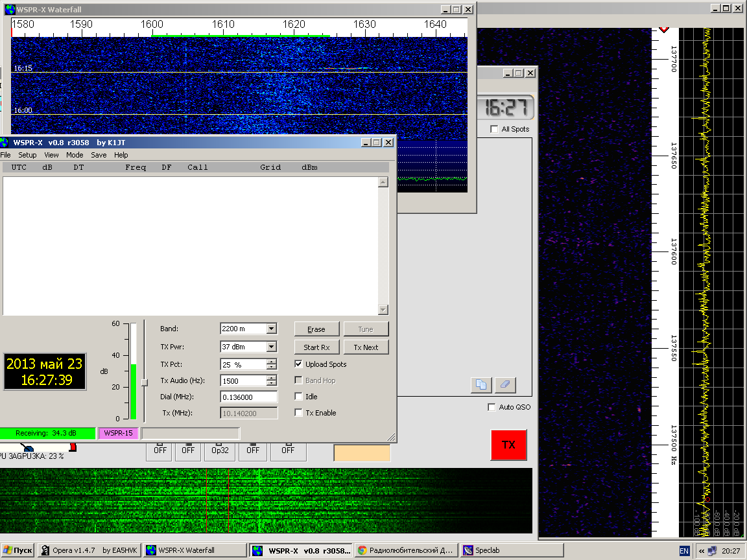Viewport: 747px width, 560px height.
Task: Check the Tx Enable box
Action: (299, 413)
